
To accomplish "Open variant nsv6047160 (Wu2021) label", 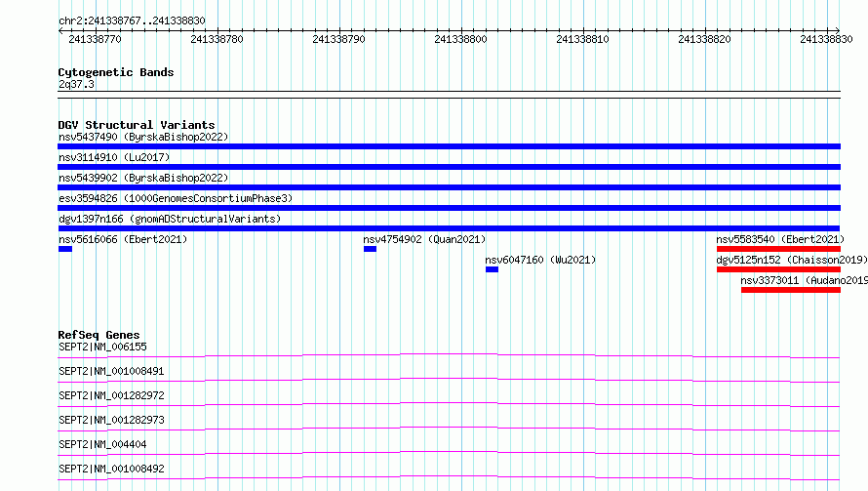I will 540,260.
